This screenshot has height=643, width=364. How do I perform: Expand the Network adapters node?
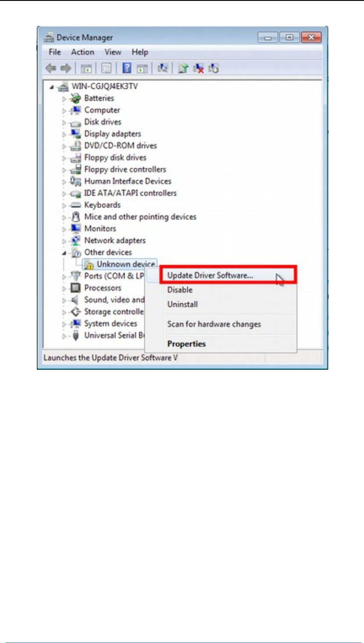click(64, 240)
